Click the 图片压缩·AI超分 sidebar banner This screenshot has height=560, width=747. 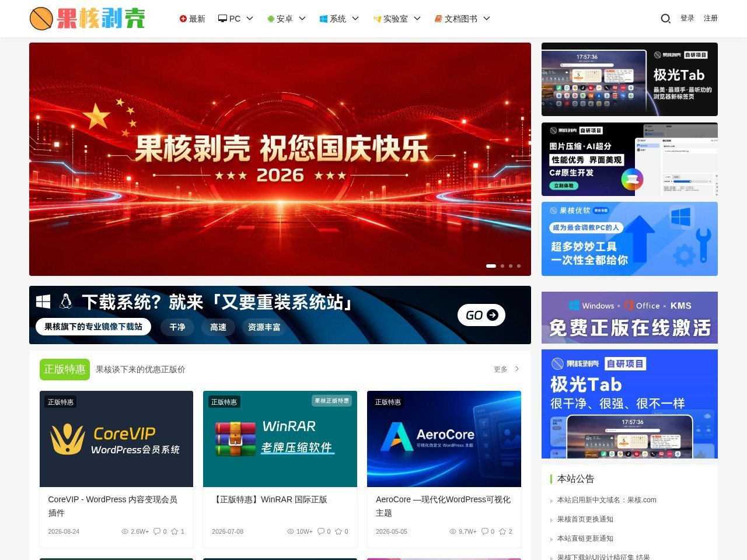click(630, 159)
